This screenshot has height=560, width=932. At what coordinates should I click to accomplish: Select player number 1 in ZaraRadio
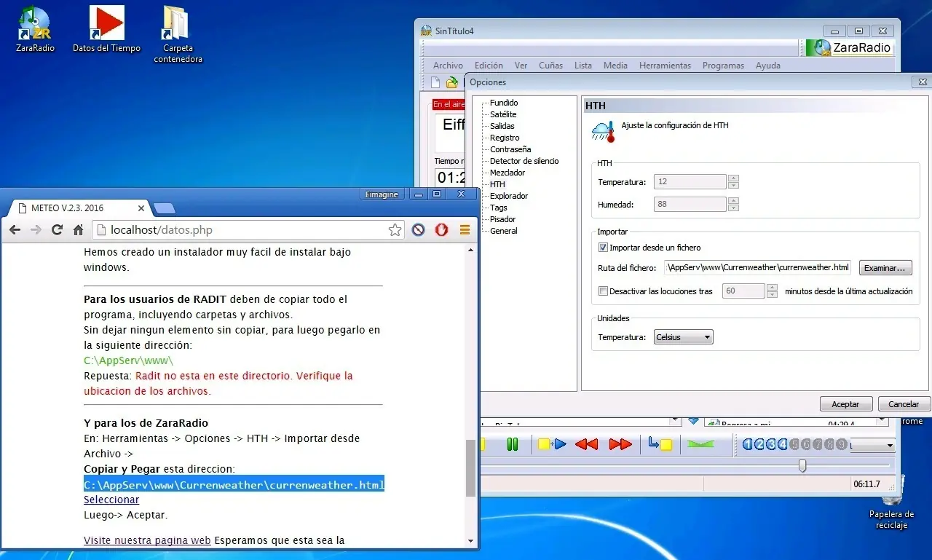click(x=748, y=444)
